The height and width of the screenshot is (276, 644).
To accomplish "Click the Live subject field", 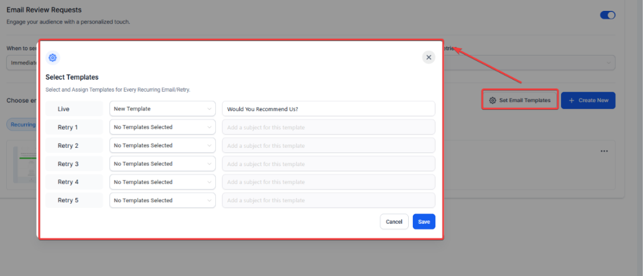I will pos(328,109).
